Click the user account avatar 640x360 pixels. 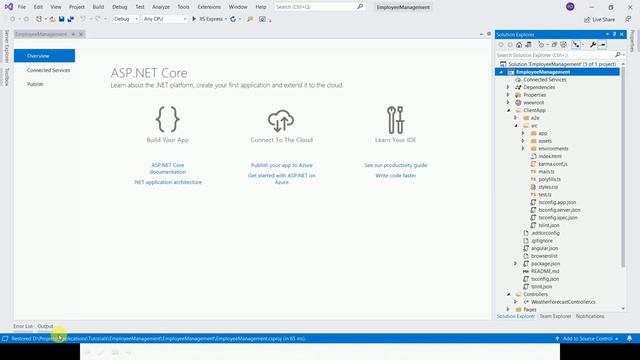(x=570, y=7)
